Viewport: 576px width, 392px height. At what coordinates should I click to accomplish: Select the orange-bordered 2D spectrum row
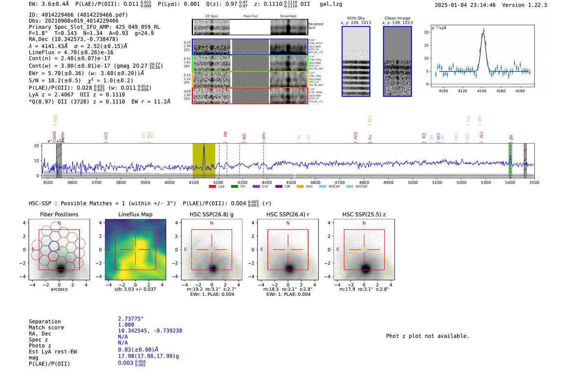[250, 79]
